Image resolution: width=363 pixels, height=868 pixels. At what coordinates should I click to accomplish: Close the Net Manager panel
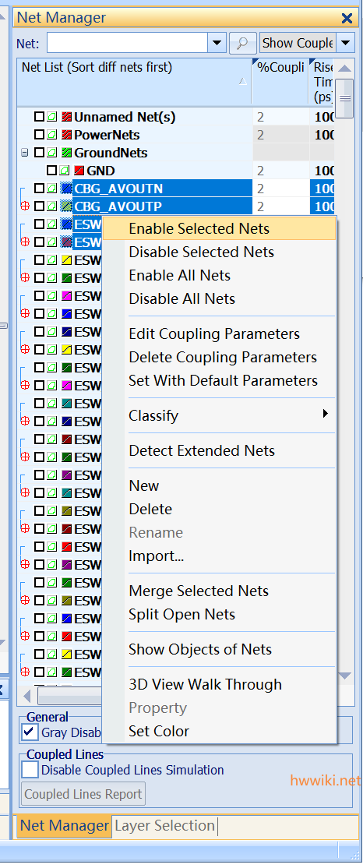coord(347,18)
